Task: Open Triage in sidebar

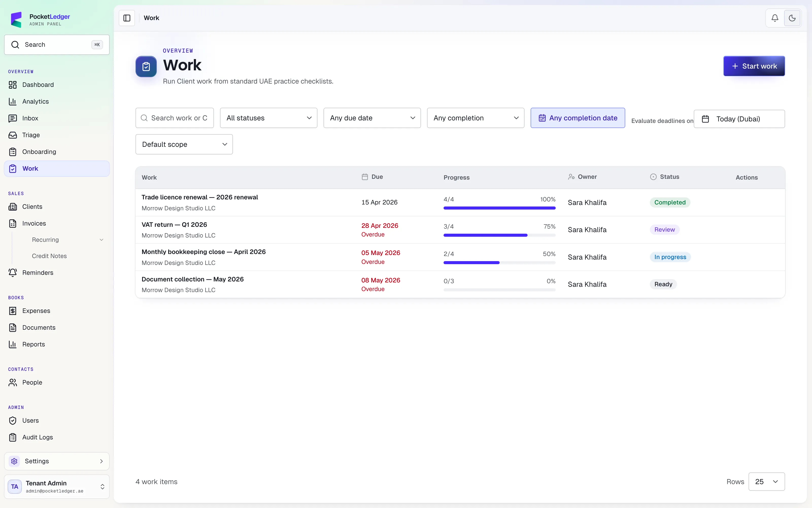Action: [57, 135]
